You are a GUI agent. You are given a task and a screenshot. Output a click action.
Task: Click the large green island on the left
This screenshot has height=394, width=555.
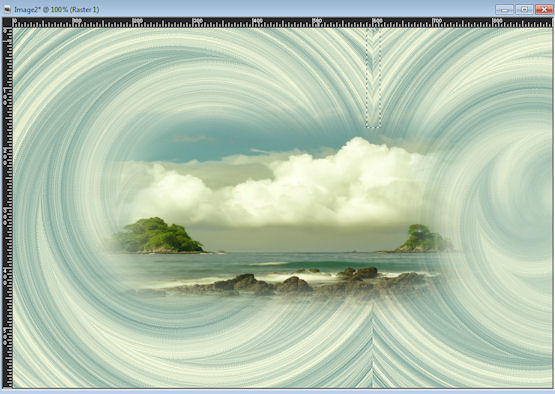[x=157, y=236]
